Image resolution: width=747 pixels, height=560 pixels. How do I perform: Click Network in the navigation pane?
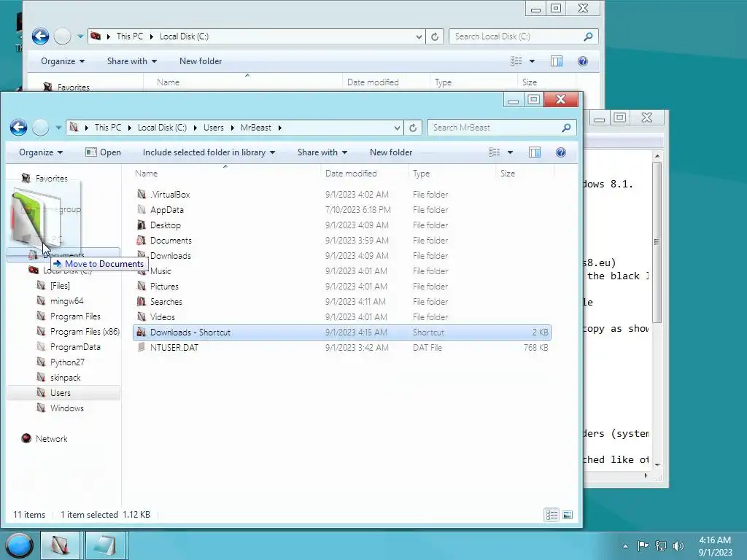[x=52, y=438]
